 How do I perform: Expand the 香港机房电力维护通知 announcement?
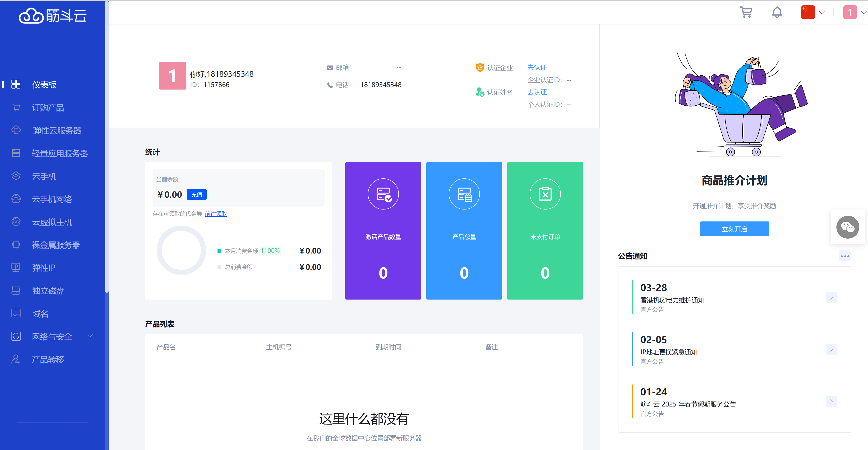pos(831,297)
